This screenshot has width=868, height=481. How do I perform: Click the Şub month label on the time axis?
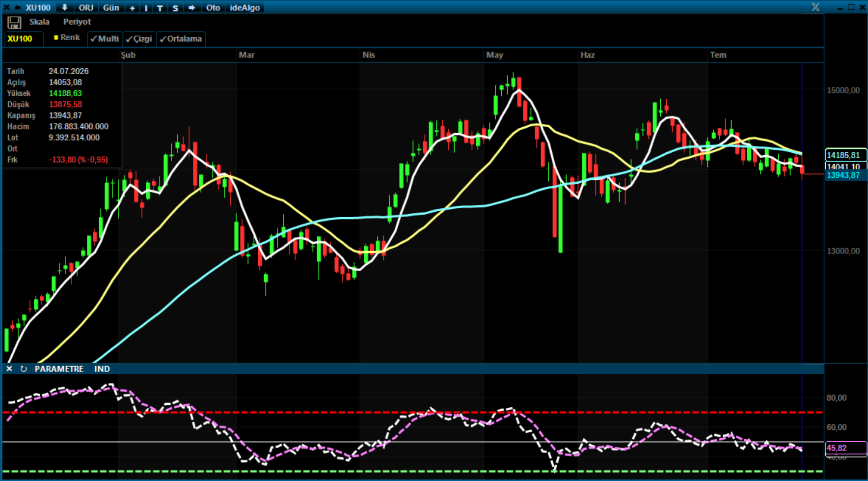tap(128, 55)
